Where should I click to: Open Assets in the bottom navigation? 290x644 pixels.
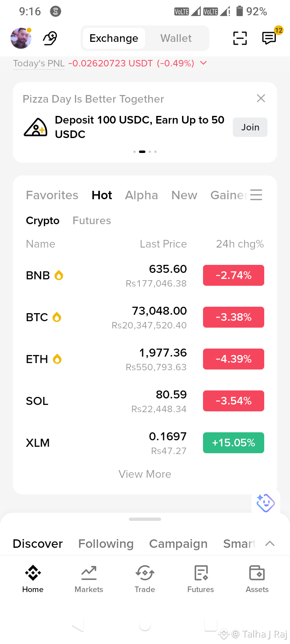(x=257, y=579)
